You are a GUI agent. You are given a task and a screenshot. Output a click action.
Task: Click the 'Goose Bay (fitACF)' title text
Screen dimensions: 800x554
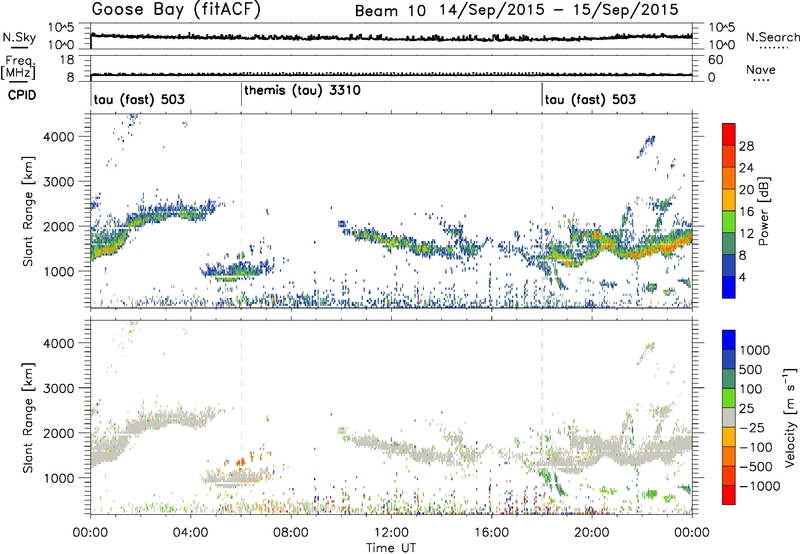pyautogui.click(x=176, y=10)
